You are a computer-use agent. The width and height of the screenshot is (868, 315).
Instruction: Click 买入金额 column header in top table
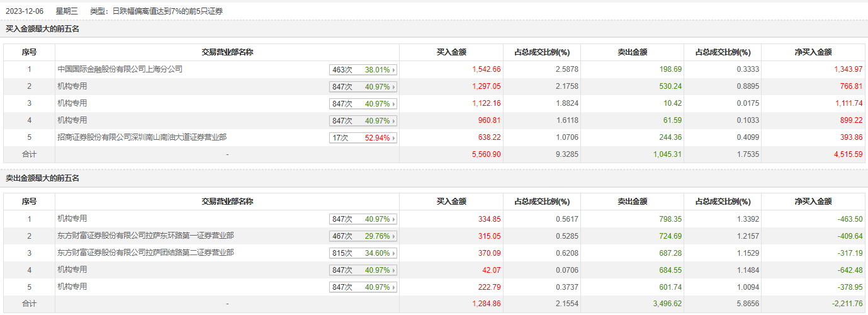click(x=451, y=52)
